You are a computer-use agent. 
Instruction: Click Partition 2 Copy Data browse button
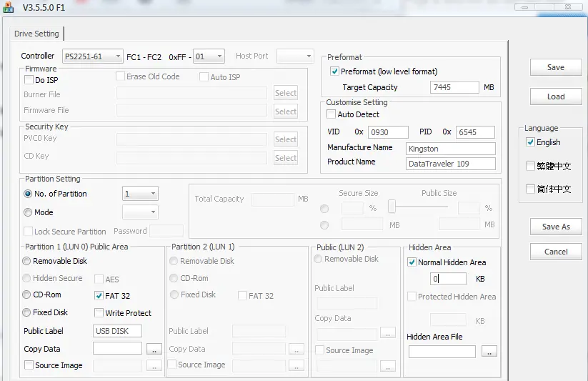pos(297,349)
